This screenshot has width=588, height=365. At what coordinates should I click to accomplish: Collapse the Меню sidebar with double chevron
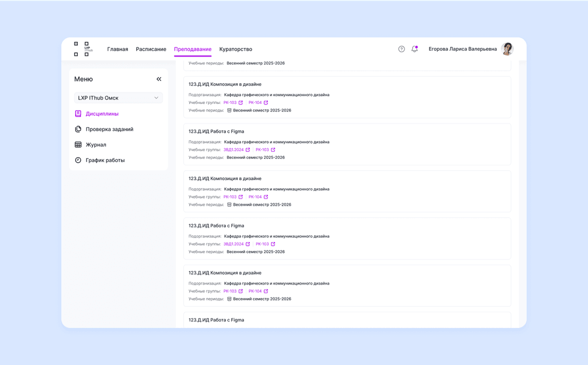click(x=159, y=79)
